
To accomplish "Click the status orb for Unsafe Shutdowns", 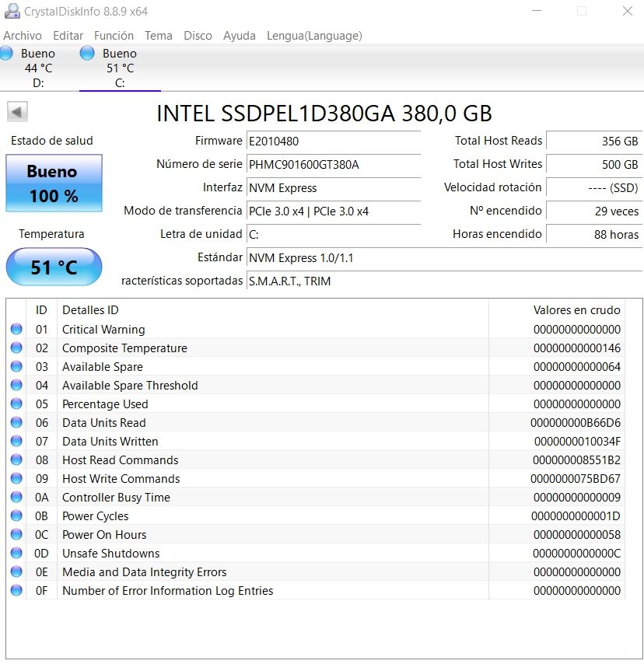I will tap(16, 553).
